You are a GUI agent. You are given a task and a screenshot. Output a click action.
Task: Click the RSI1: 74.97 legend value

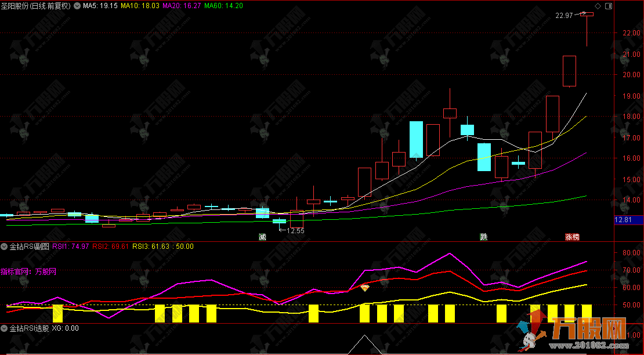71,247
